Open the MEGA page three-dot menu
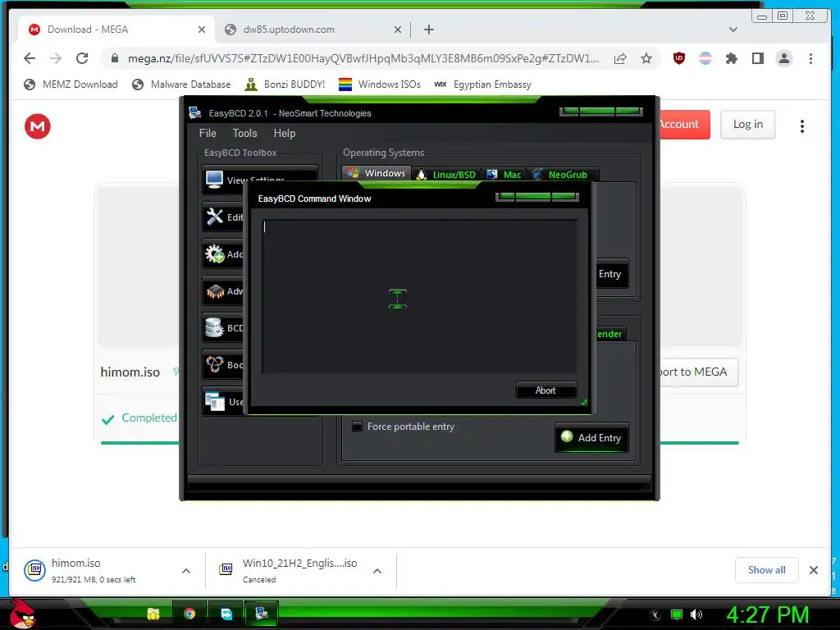The width and height of the screenshot is (840, 630). coord(802,126)
